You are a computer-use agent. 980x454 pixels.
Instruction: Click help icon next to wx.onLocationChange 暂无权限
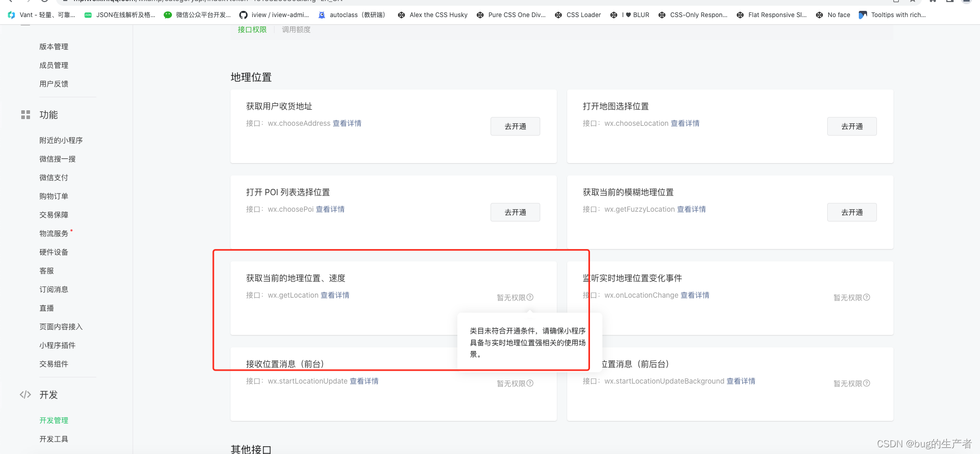pyautogui.click(x=867, y=298)
